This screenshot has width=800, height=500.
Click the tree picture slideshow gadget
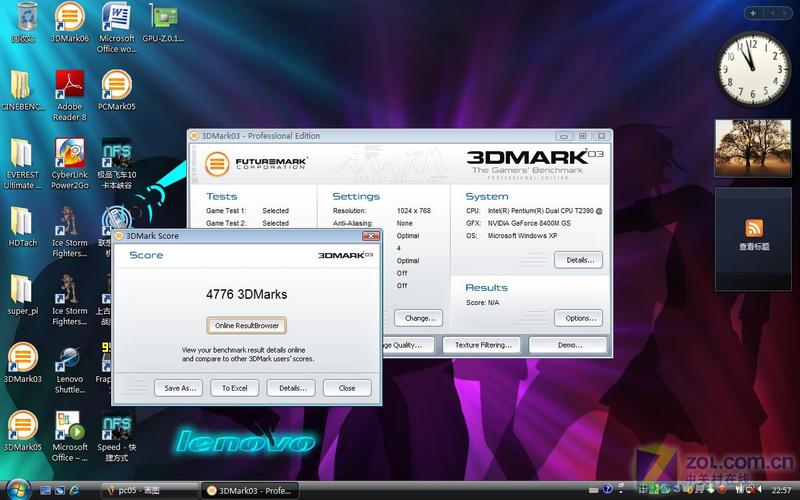point(753,148)
